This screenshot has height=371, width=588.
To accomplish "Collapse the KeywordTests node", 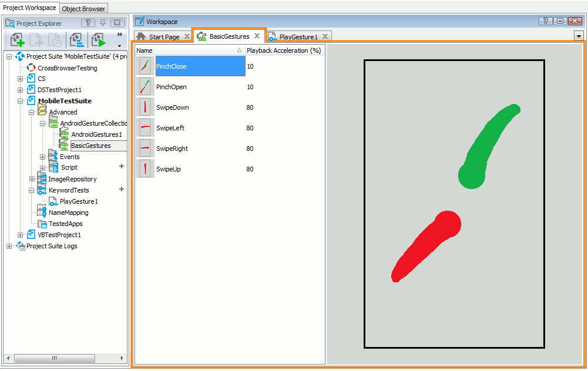I will point(32,190).
